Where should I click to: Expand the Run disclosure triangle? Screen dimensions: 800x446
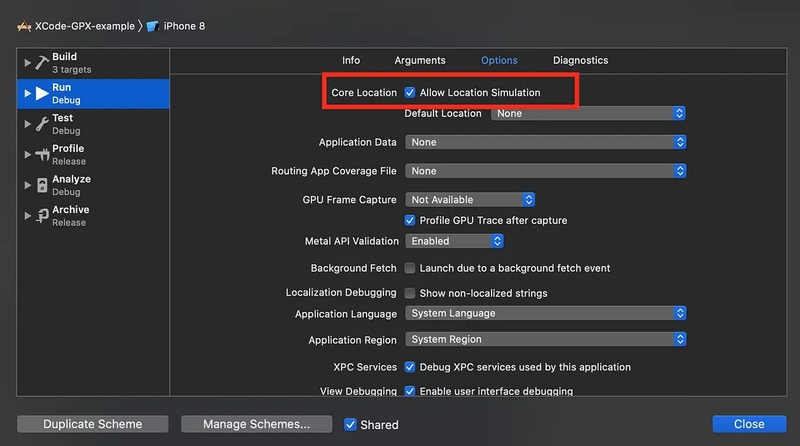pyautogui.click(x=28, y=93)
